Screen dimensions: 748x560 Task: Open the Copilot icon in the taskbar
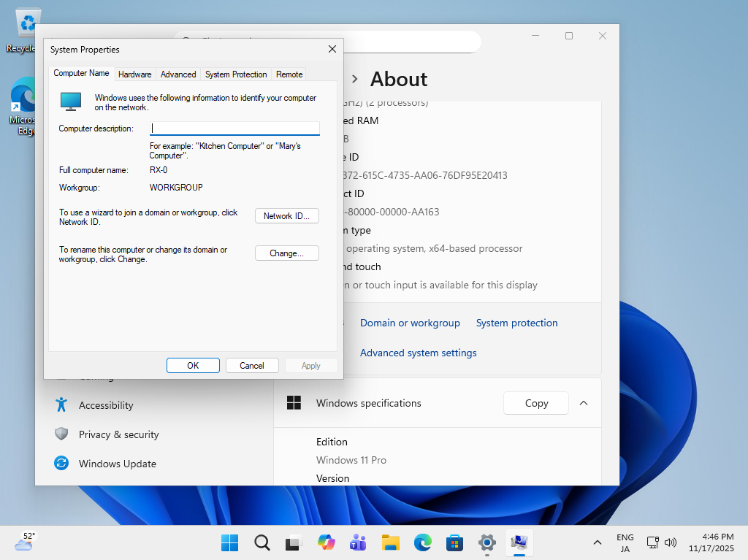coord(326,542)
